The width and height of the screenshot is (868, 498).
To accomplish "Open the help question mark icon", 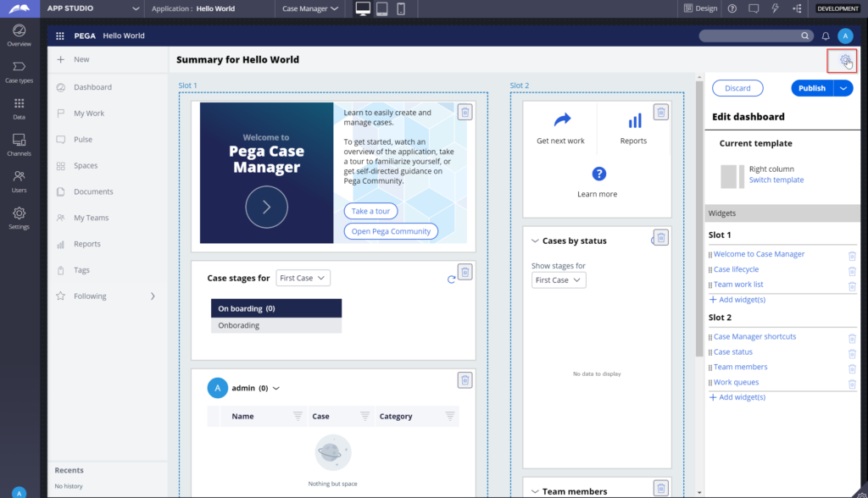I will pos(732,8).
